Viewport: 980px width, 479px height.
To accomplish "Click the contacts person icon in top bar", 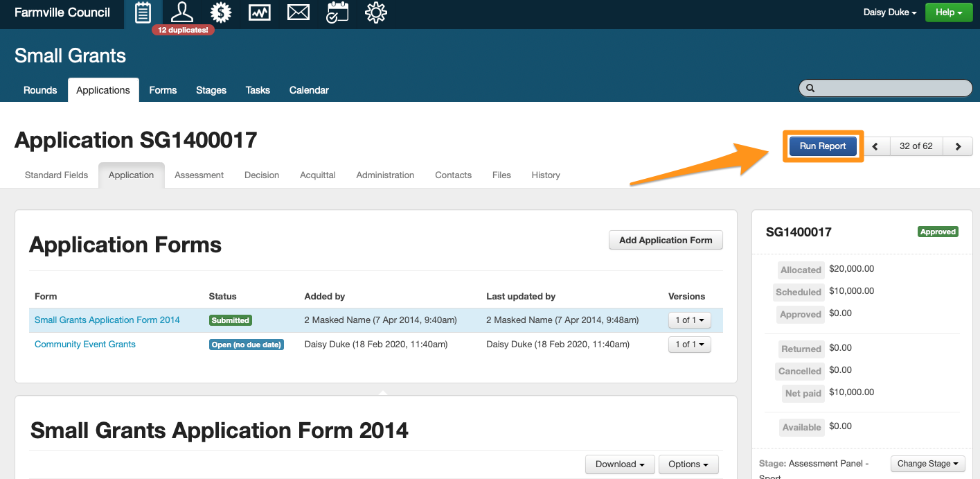I will 182,12.
